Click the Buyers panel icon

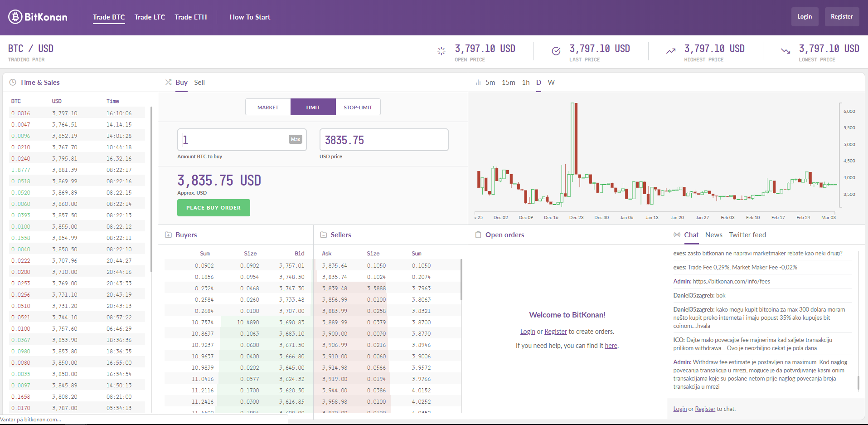168,235
